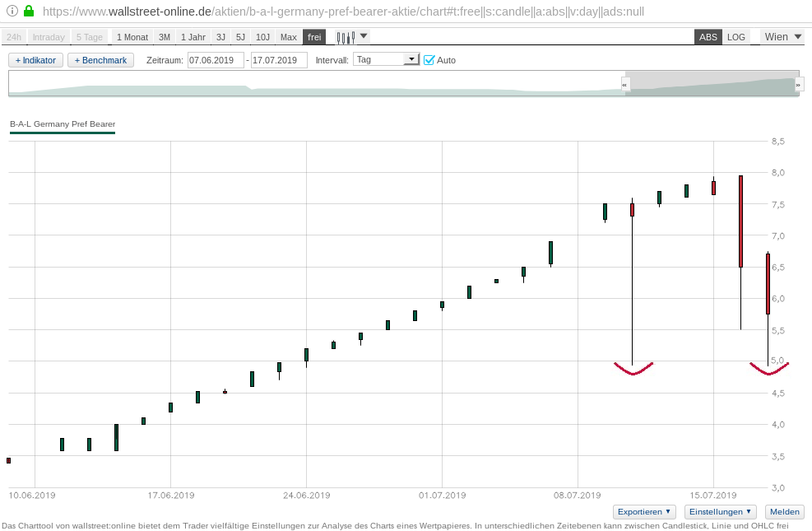
Task: Click the right range handle on overview
Action: tap(798, 84)
